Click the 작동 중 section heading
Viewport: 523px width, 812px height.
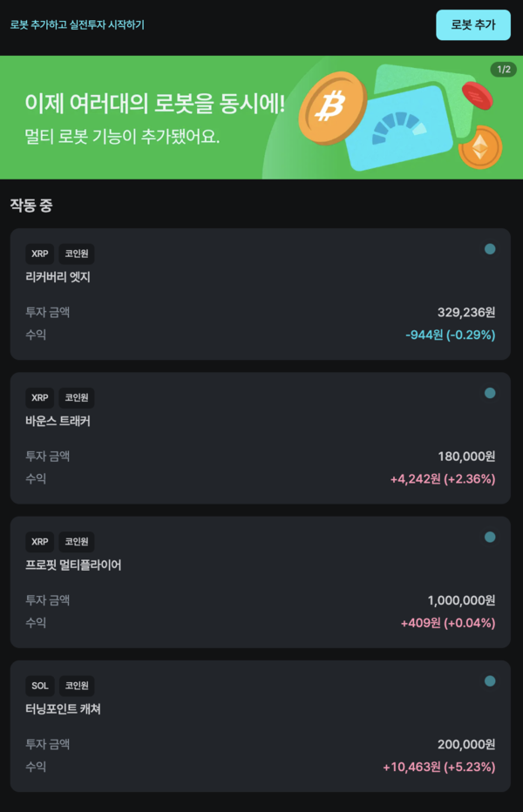pos(31,206)
